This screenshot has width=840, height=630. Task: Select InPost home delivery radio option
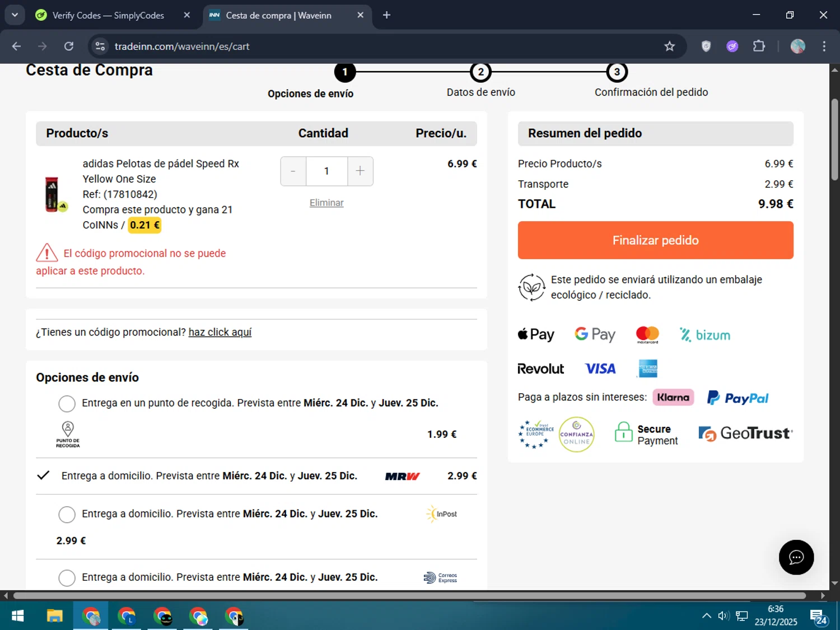coord(67,514)
